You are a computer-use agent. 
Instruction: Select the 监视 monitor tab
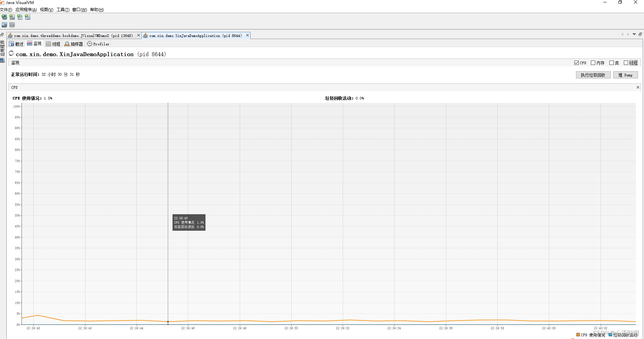(34, 44)
